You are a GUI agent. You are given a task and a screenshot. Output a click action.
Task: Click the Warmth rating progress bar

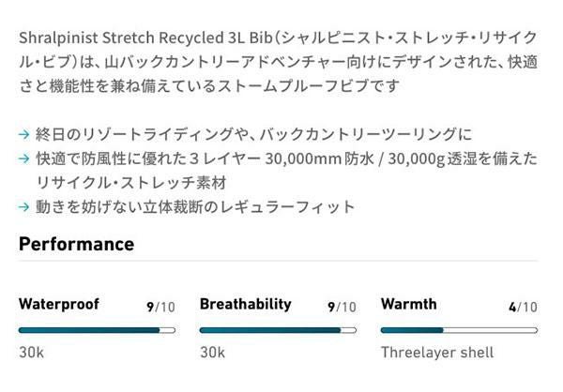pyautogui.click(x=459, y=330)
